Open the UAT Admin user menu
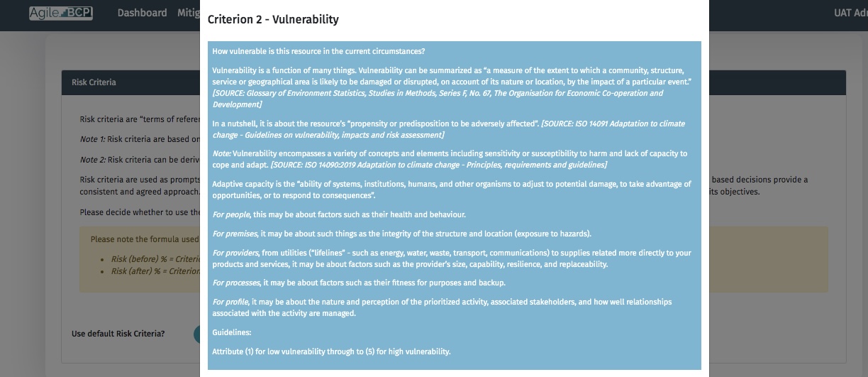Viewport: 868px width, 377px height. point(850,13)
